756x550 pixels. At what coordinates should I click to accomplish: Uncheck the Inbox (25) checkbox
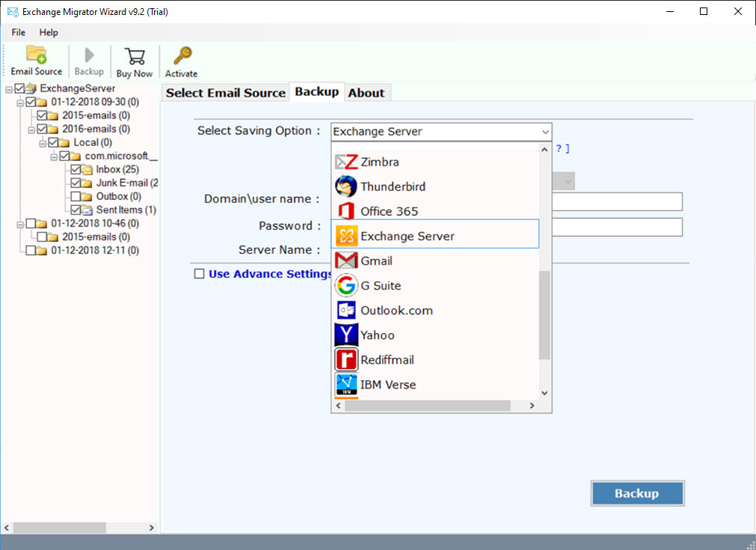click(76, 169)
